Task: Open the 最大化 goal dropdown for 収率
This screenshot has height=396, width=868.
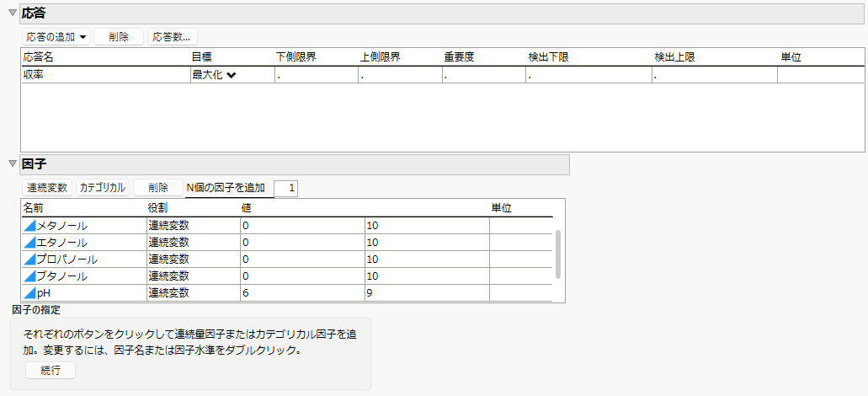Action: (214, 75)
